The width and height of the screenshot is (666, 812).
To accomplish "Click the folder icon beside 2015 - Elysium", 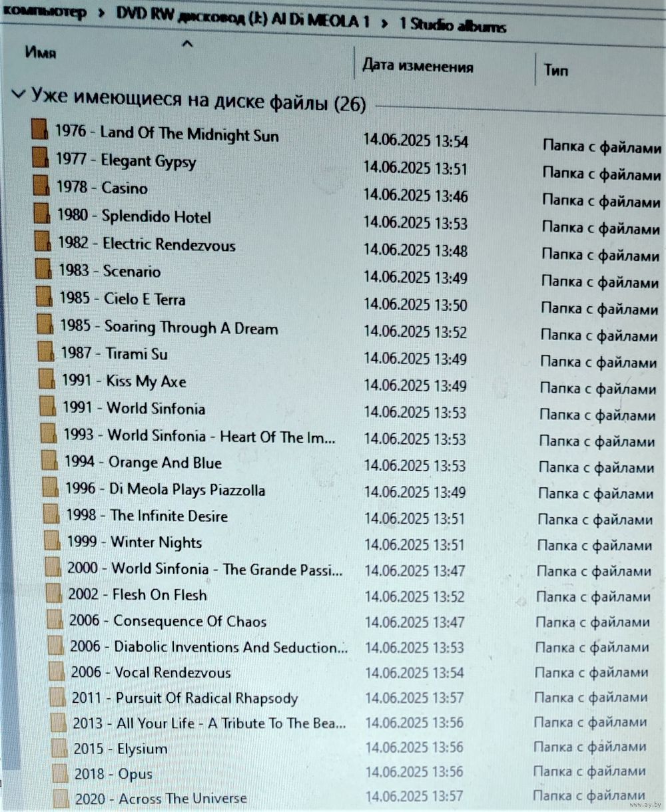I will 60,747.
